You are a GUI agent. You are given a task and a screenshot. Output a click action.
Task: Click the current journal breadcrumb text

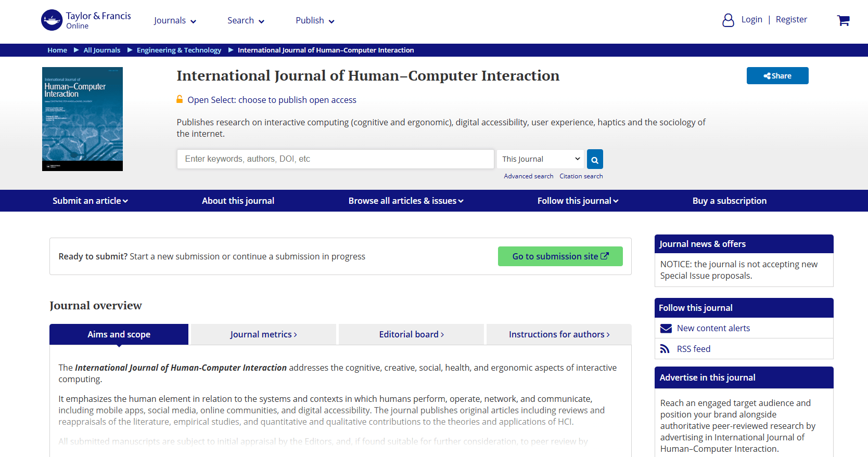coord(326,50)
